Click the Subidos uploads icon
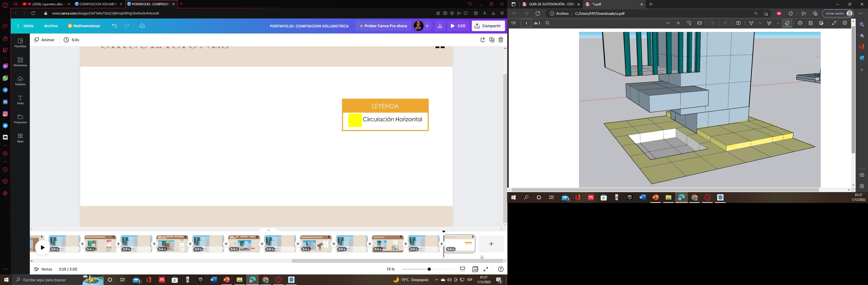The image size is (868, 285). pyautogui.click(x=20, y=80)
